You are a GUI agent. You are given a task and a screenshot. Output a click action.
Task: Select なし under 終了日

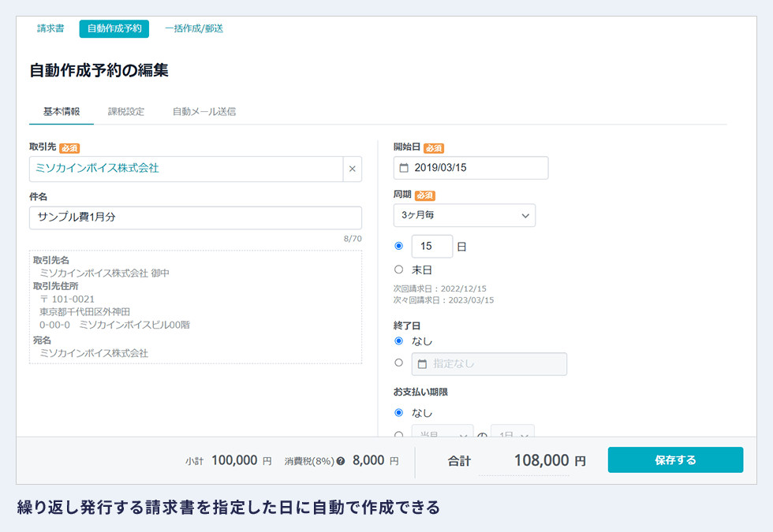pos(398,341)
